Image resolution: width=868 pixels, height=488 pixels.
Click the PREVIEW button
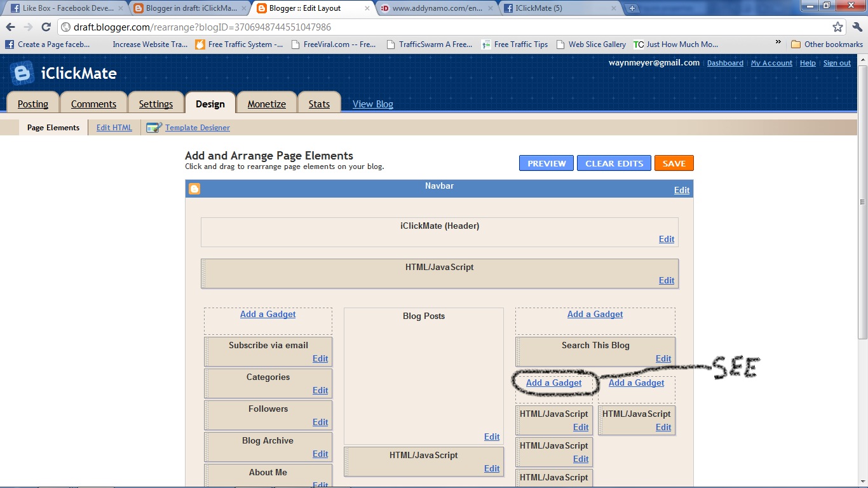point(546,163)
